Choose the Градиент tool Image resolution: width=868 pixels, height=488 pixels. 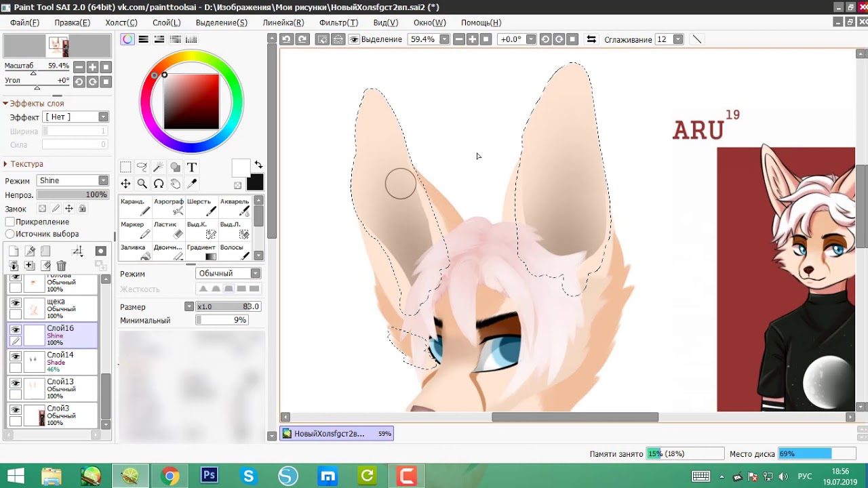coord(201,252)
